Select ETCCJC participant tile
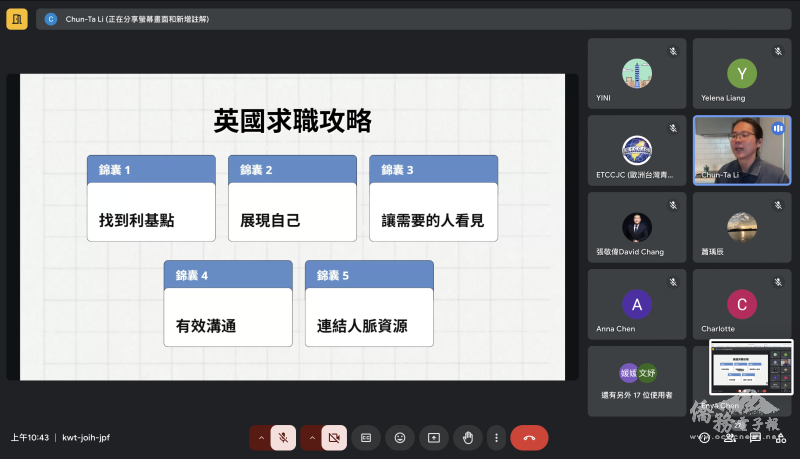 click(x=637, y=150)
